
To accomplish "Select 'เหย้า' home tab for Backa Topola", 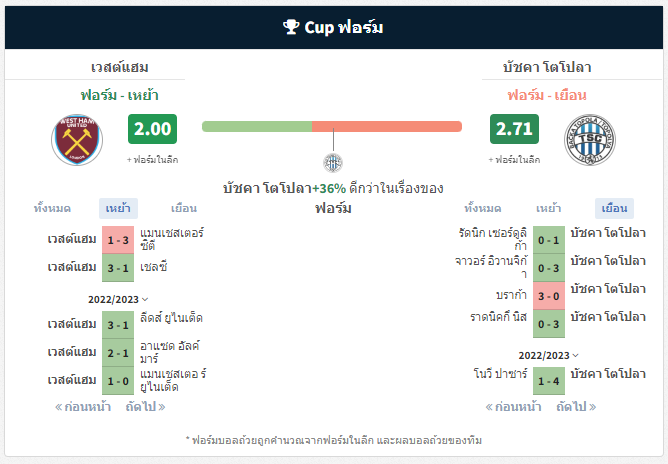I will pyautogui.click(x=548, y=208).
